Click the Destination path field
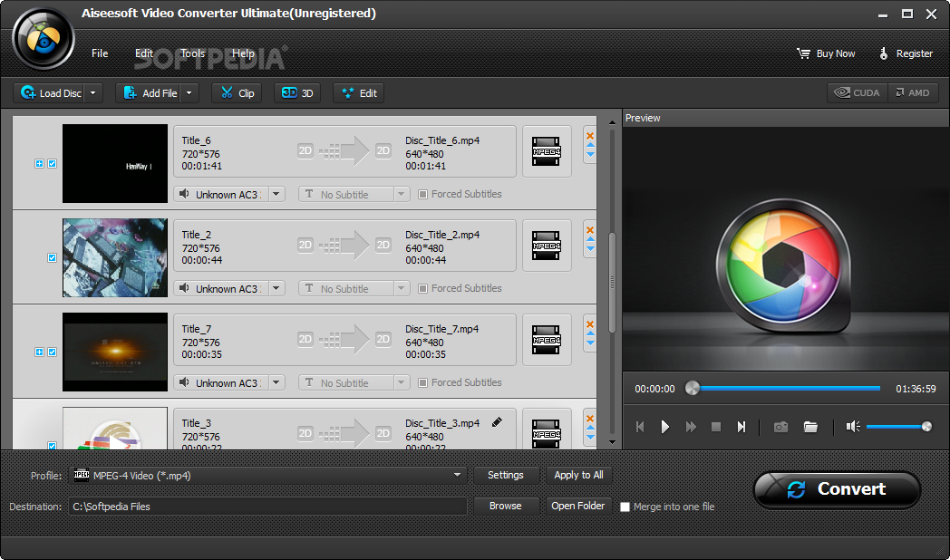Screen dimensions: 950x560 coord(267,507)
